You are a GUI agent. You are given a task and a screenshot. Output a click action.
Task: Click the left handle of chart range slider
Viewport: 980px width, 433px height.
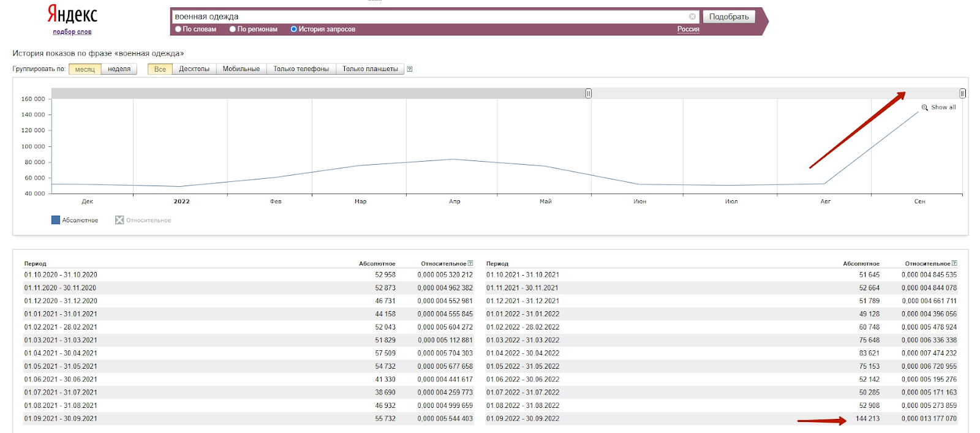coord(589,93)
